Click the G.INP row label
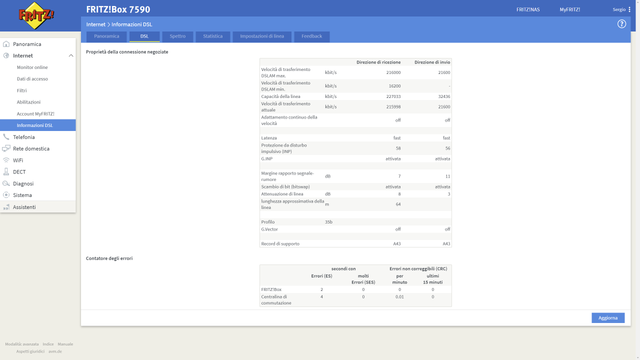Image resolution: width=640 pixels, height=360 pixels. [267, 159]
